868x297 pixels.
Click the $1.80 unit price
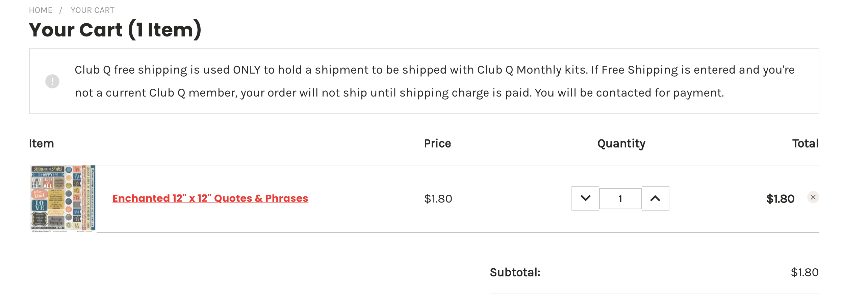438,199
